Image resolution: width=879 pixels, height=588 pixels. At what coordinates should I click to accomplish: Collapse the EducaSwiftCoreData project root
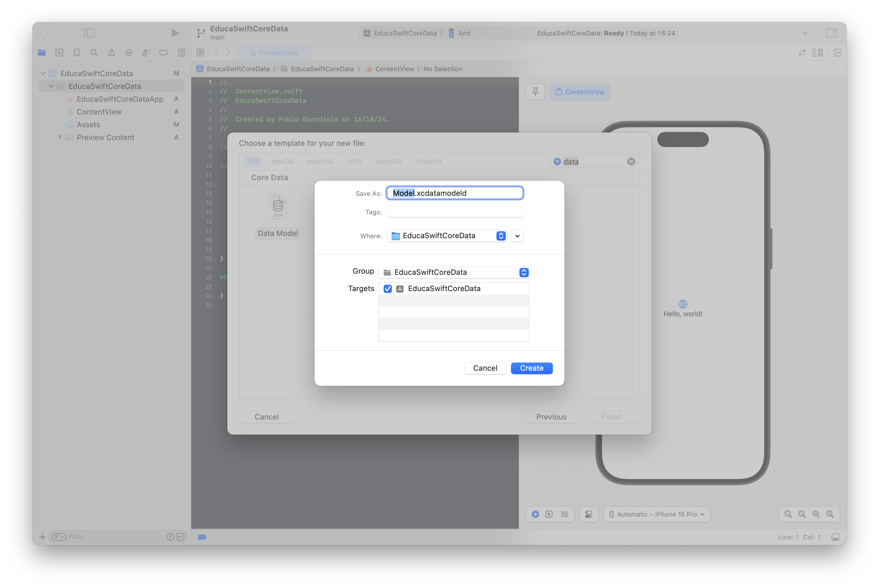click(43, 73)
